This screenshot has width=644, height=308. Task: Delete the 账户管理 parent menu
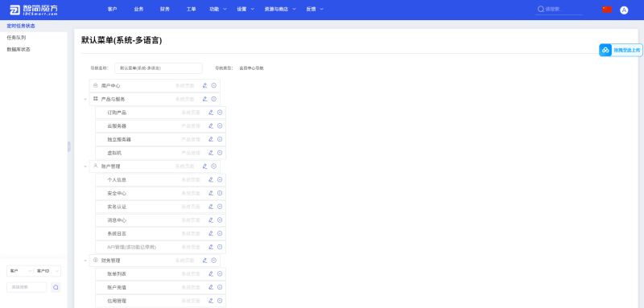(x=213, y=166)
